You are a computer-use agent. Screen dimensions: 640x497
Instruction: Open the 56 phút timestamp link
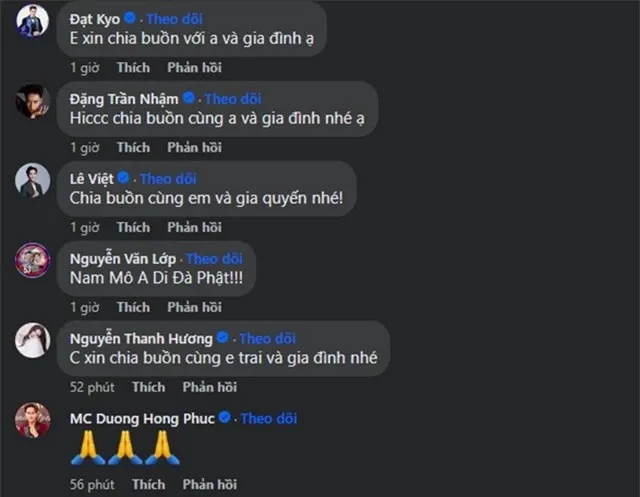(x=92, y=484)
